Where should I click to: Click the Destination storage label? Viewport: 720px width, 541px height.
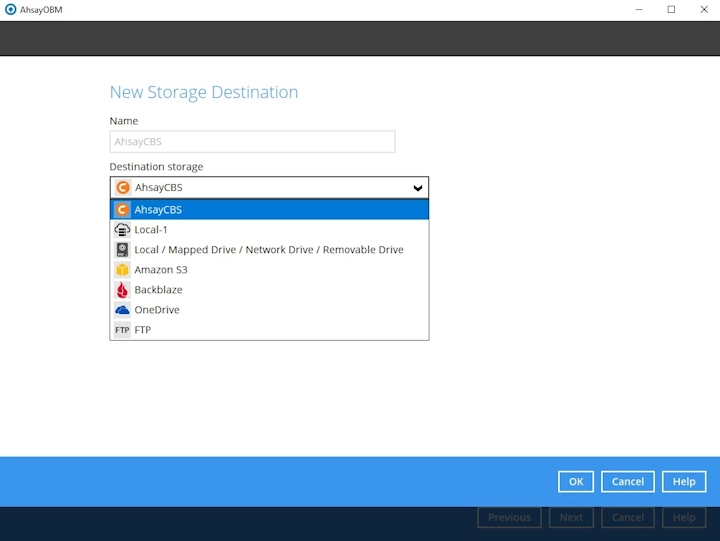tap(156, 167)
